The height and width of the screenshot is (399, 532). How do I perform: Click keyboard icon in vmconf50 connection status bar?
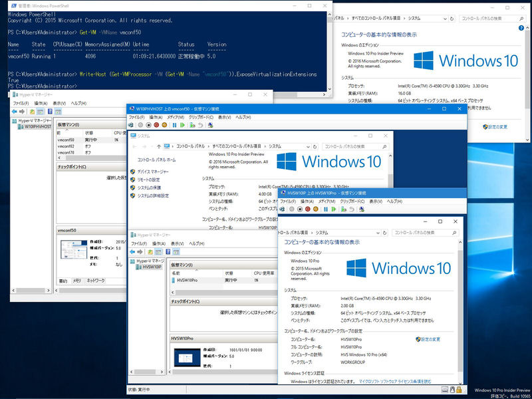point(445,390)
